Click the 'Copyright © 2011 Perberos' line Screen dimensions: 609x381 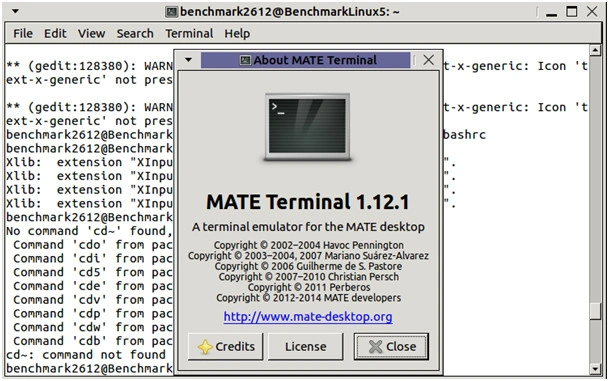coord(309,287)
